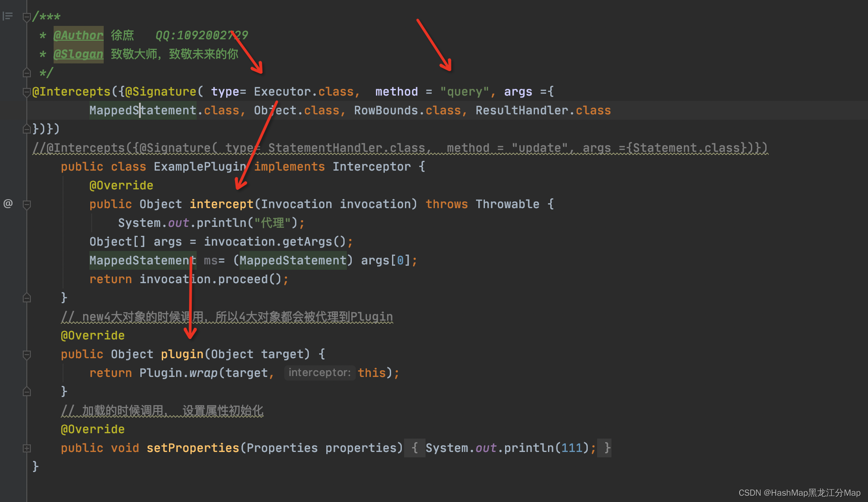The height and width of the screenshot is (502, 868).
Task: Click the number 111 in println
Action: click(x=572, y=448)
